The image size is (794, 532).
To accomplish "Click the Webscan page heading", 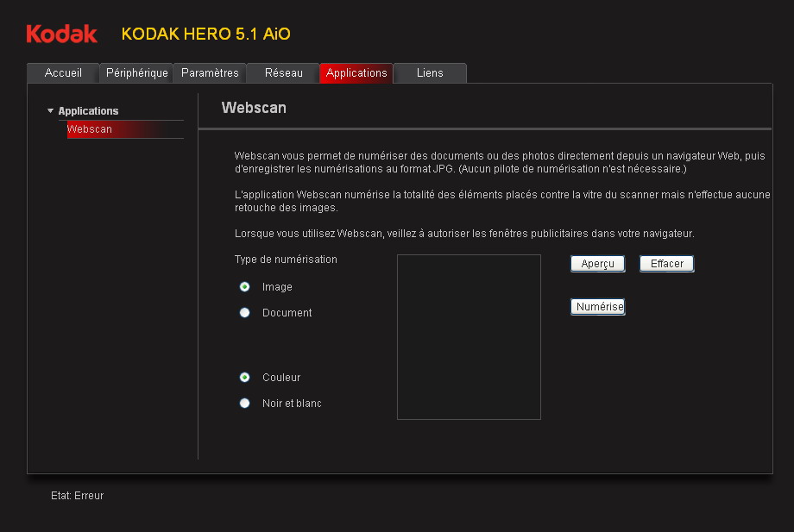I will 254,108.
